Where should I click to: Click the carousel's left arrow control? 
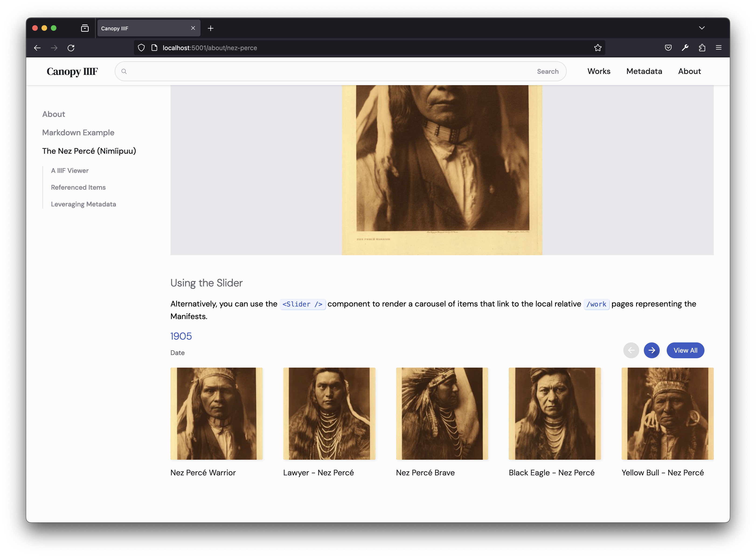[631, 350]
